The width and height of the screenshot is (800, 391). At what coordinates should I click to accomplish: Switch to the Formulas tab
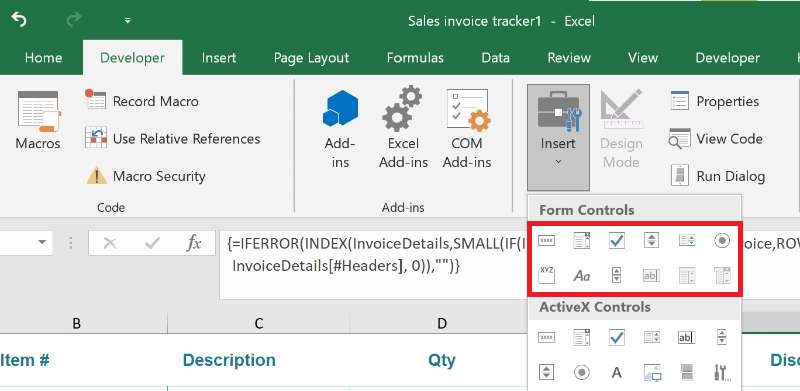point(415,58)
